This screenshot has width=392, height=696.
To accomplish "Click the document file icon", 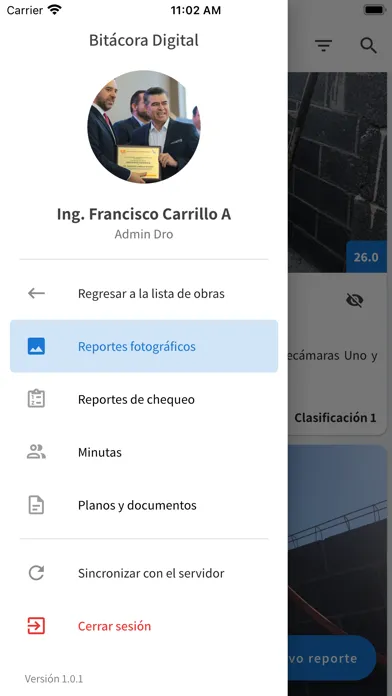I will 36,505.
